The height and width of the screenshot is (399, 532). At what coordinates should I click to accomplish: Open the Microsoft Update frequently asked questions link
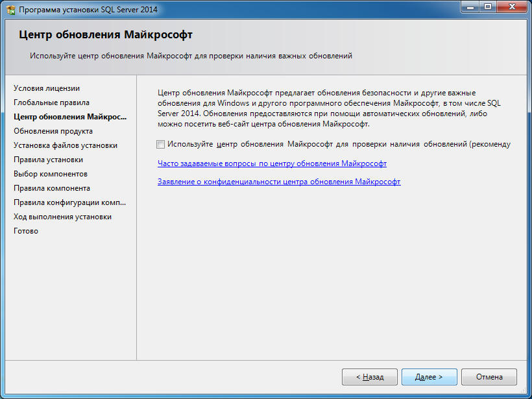click(272, 163)
